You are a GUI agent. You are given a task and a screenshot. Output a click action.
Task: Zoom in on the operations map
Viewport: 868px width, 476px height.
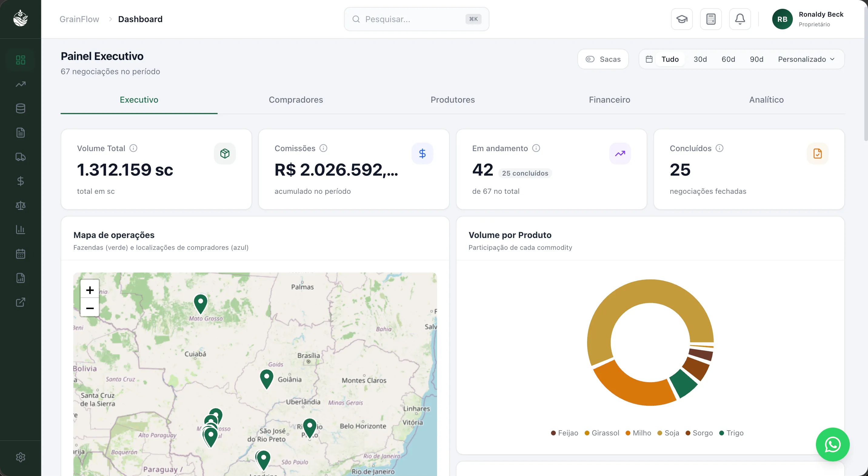(90, 290)
